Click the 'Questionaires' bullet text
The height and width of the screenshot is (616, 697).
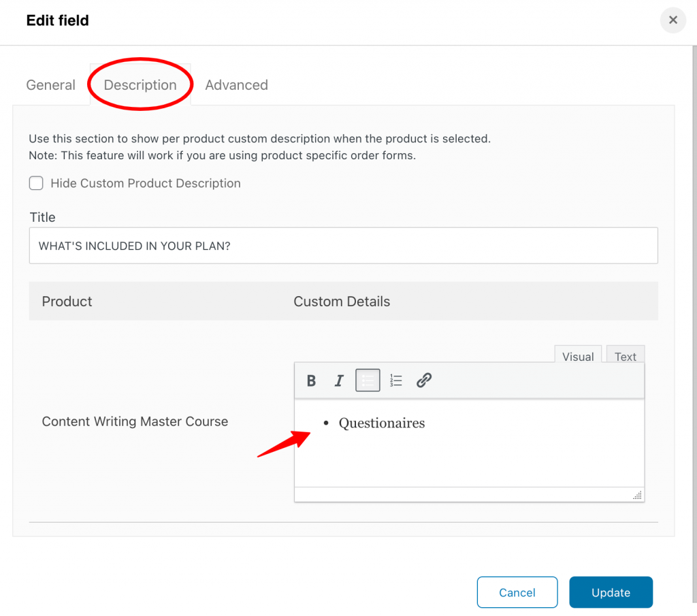tap(381, 423)
